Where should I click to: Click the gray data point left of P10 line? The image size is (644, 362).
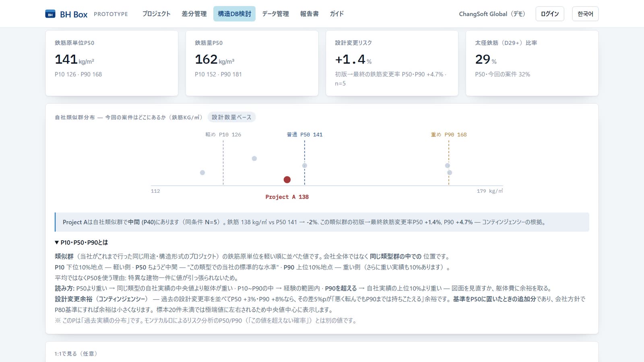tap(202, 173)
